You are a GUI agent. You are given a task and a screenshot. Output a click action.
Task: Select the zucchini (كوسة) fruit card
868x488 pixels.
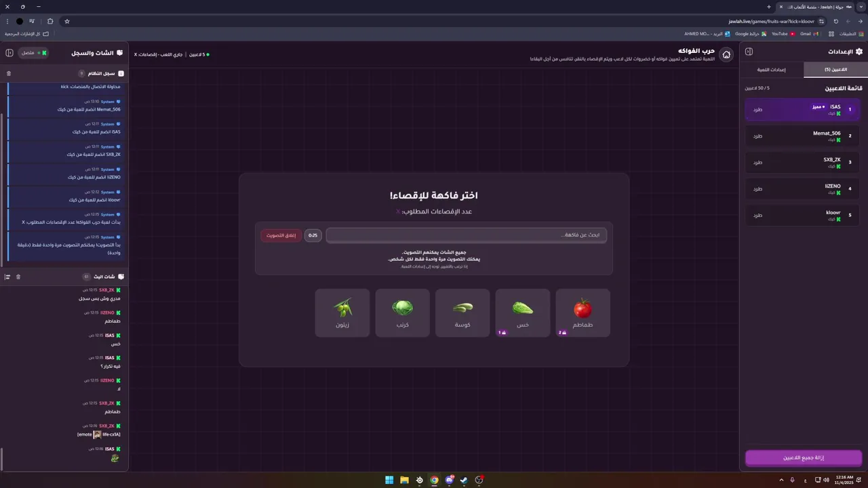462,312
